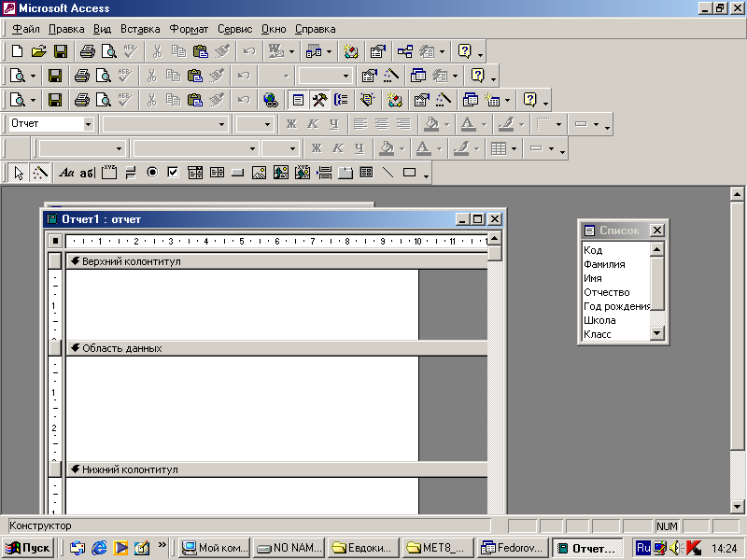Image resolution: width=747 pixels, height=560 pixels.
Task: Insert a hyperlink with the globe icon
Action: (271, 100)
